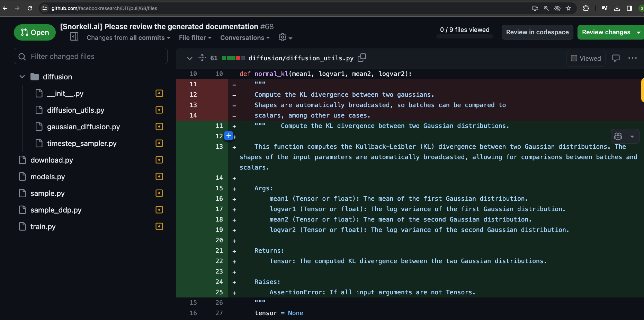Mark diffusion_utils.py as Viewed
The image size is (644, 320).
tap(574, 58)
